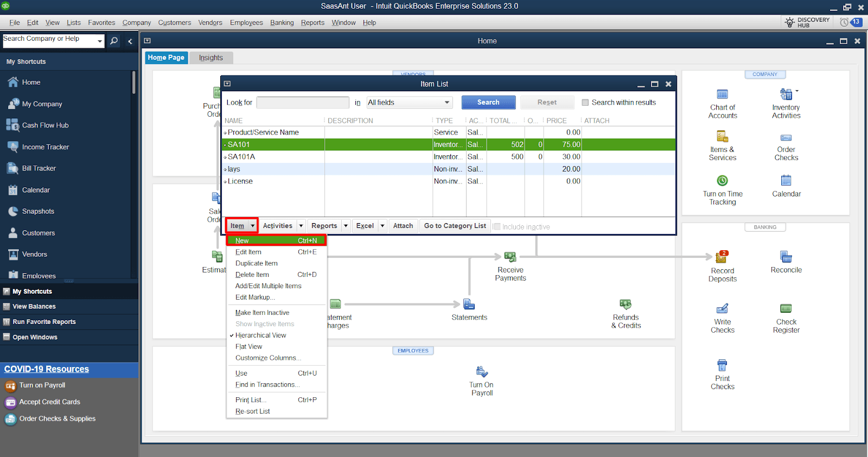Click Run Favorite Reports

[x=44, y=322]
